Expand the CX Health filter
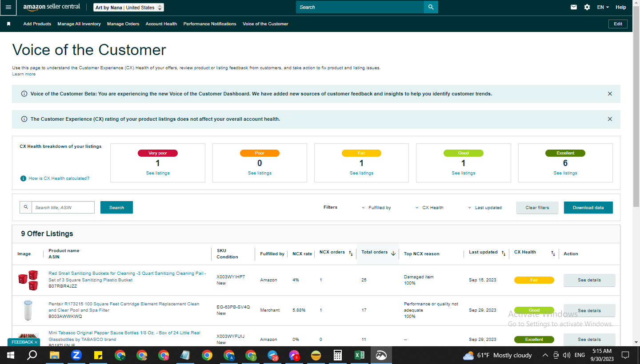The height and width of the screenshot is (364, 640). [429, 208]
